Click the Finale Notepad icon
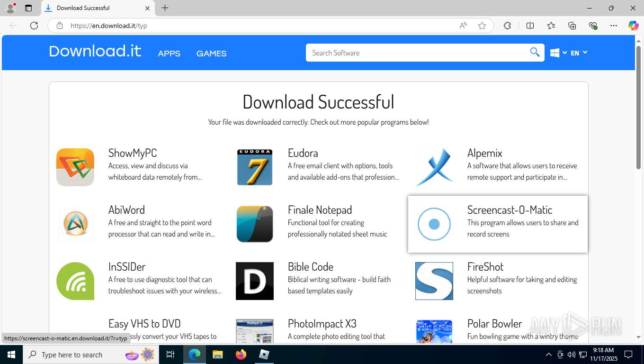The image size is (644, 364). [255, 224]
